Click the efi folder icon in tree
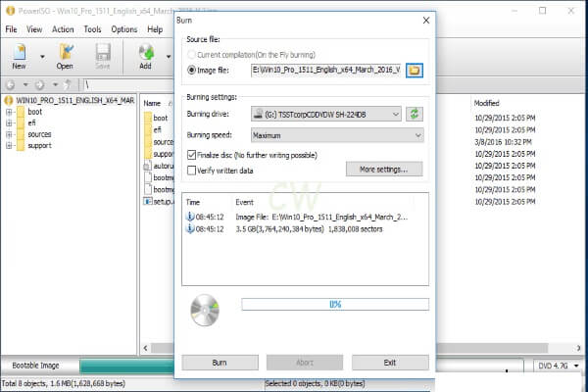The image size is (588, 392). point(21,123)
